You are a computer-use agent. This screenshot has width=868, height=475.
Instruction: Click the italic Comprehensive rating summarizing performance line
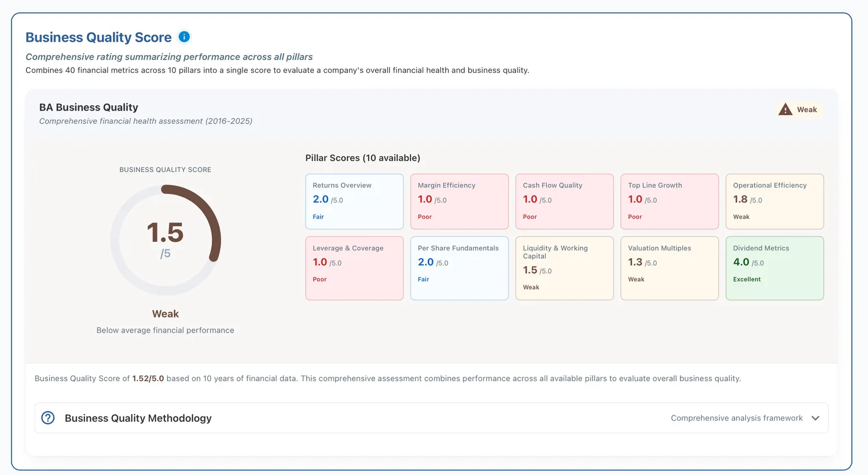[x=169, y=57]
